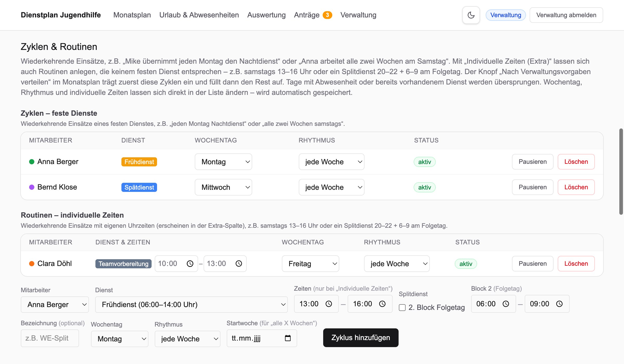This screenshot has width=624, height=364.
Task: Open the Wochentag dropdown showing Mittwoch
Action: tap(223, 187)
